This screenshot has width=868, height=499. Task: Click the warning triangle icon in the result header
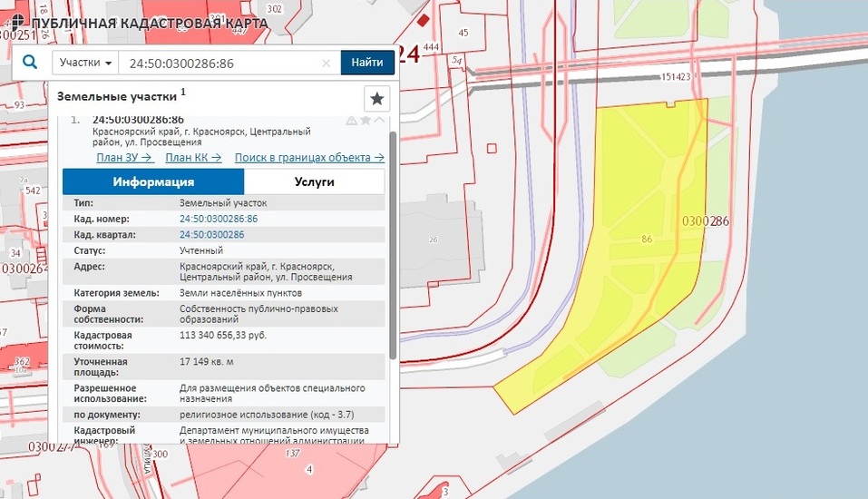[351, 121]
